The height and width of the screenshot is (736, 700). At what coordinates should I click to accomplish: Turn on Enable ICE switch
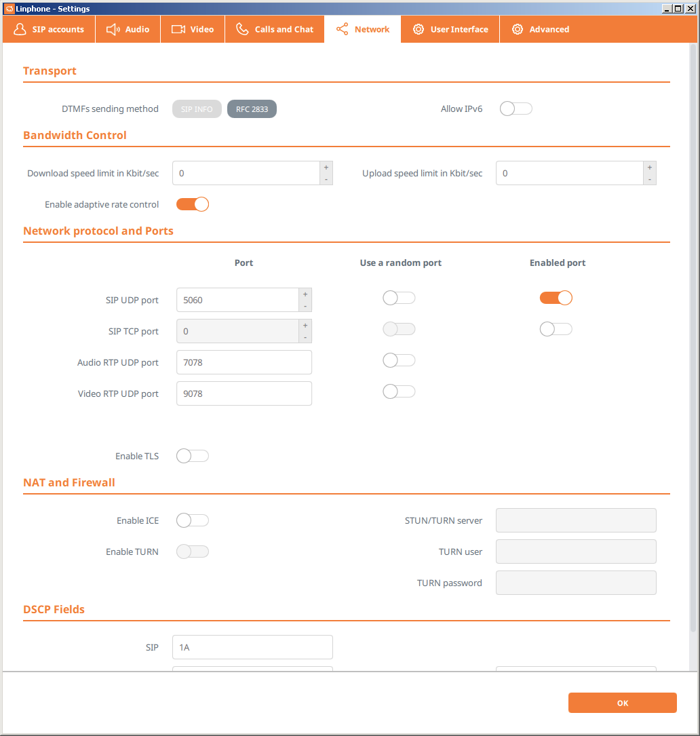pos(193,520)
